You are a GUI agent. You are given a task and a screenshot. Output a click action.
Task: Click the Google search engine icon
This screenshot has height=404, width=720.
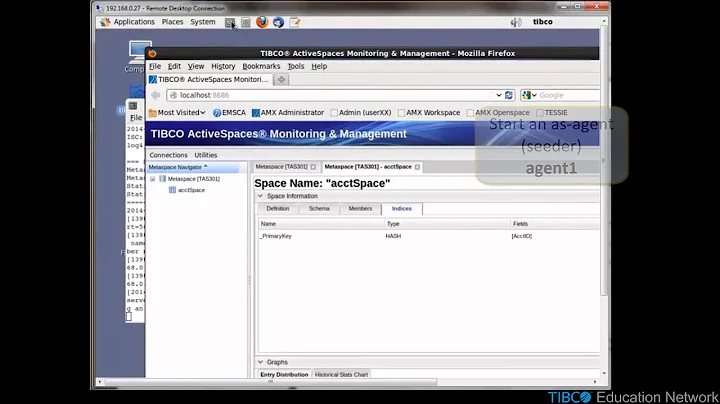coord(527,95)
